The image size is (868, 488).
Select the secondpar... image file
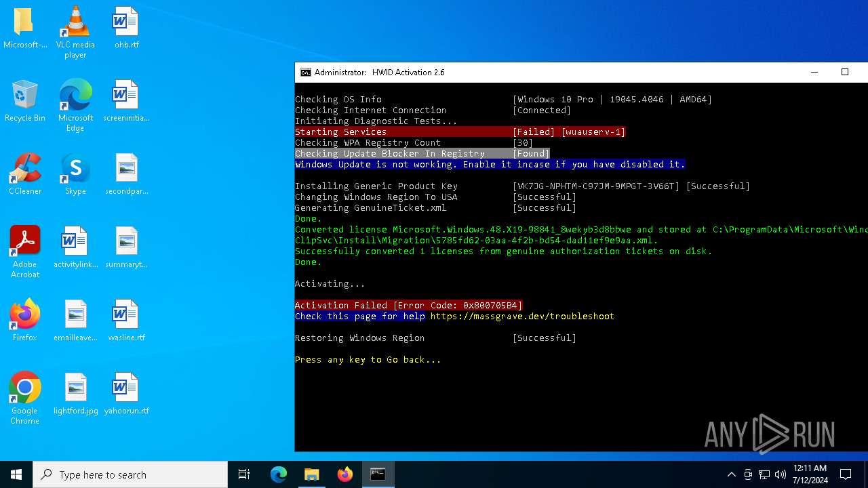tap(126, 175)
